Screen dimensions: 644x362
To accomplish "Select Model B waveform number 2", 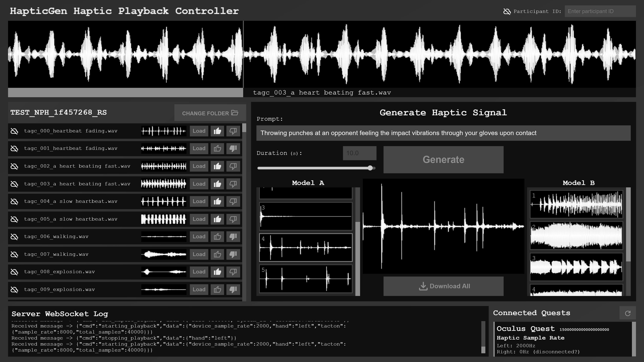I will click(x=576, y=235).
